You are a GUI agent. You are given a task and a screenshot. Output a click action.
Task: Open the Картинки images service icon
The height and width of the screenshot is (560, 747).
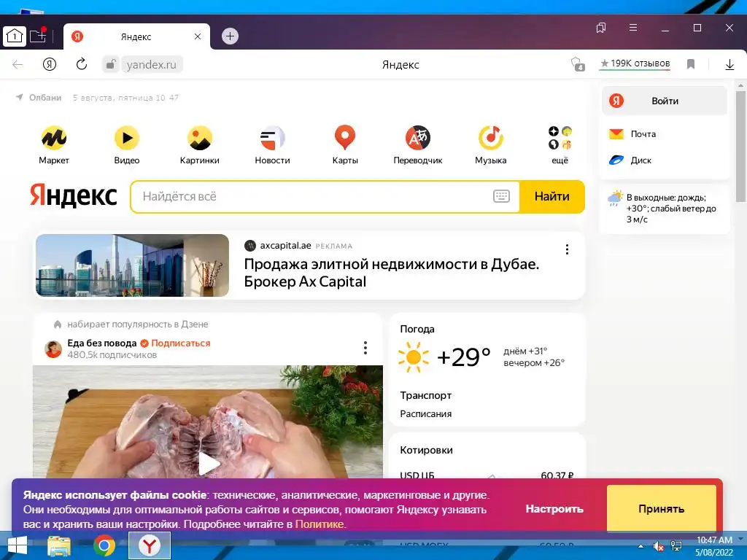click(200, 138)
